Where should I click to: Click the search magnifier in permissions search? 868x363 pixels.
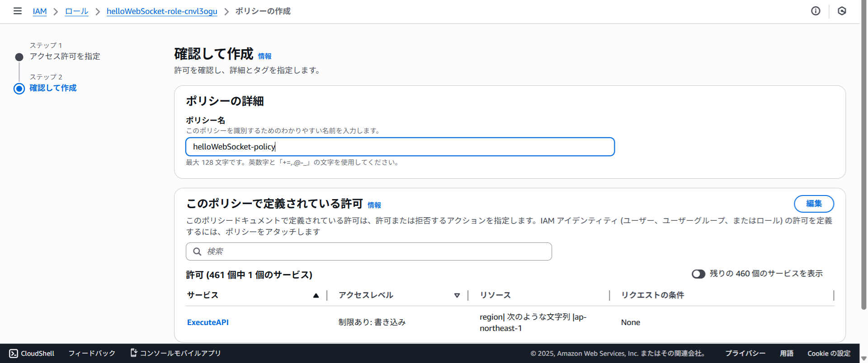pyautogui.click(x=197, y=251)
